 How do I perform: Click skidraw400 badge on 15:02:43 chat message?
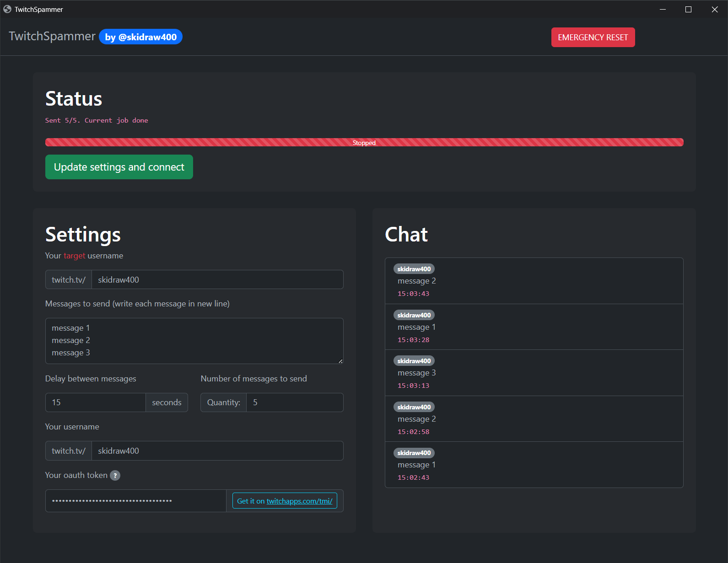[414, 453]
